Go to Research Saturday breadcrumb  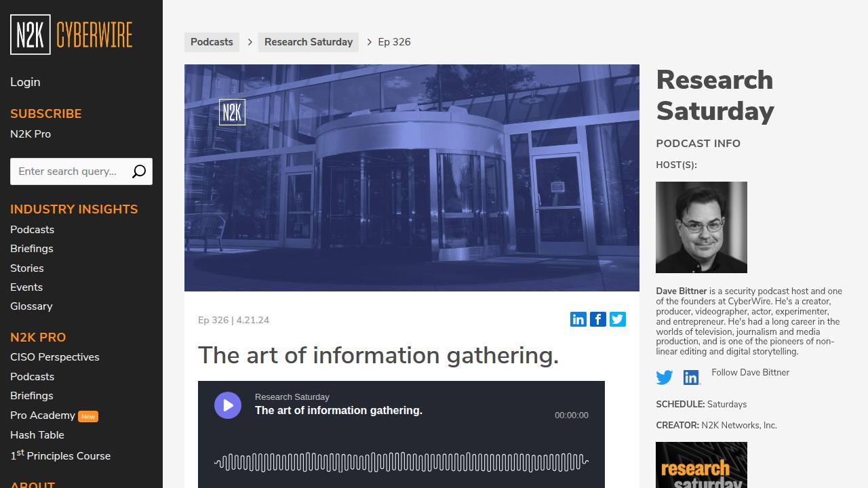pos(309,42)
